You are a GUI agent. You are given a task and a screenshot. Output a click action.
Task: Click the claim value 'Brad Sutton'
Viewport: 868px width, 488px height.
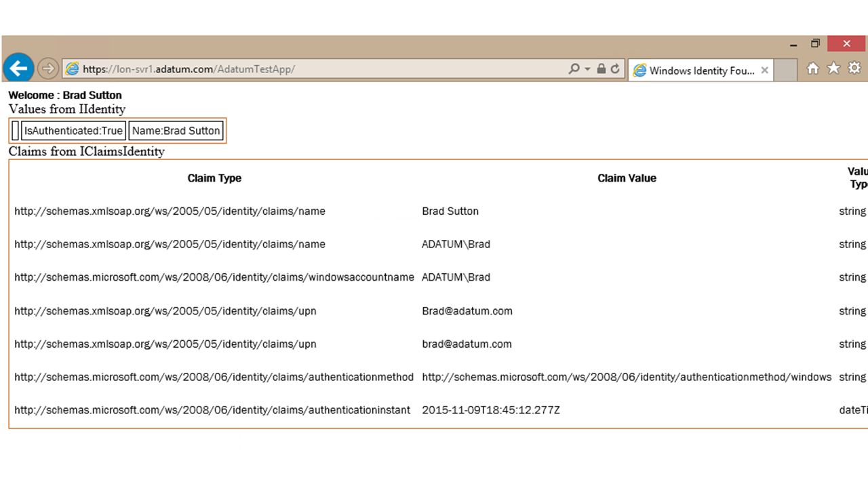(x=450, y=211)
